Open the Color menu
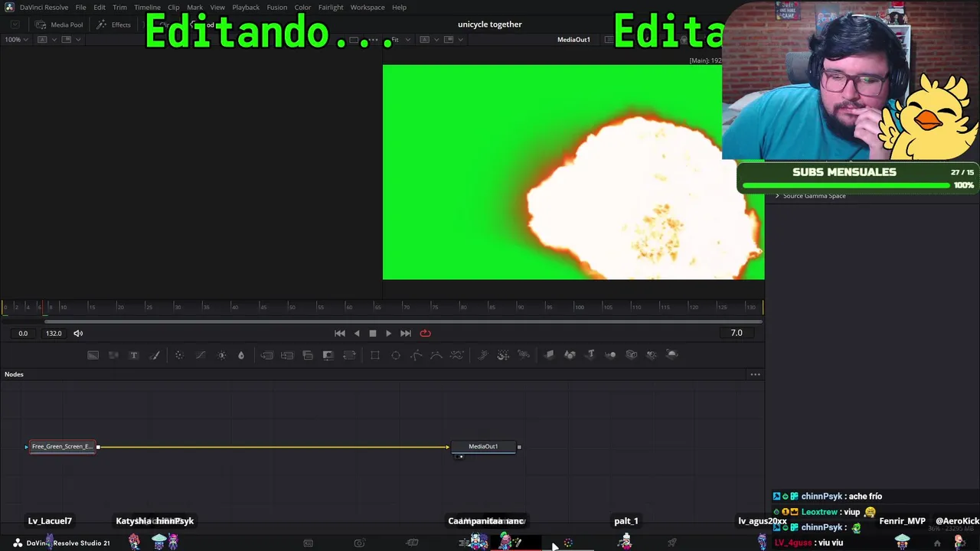The image size is (980, 551). click(x=302, y=8)
